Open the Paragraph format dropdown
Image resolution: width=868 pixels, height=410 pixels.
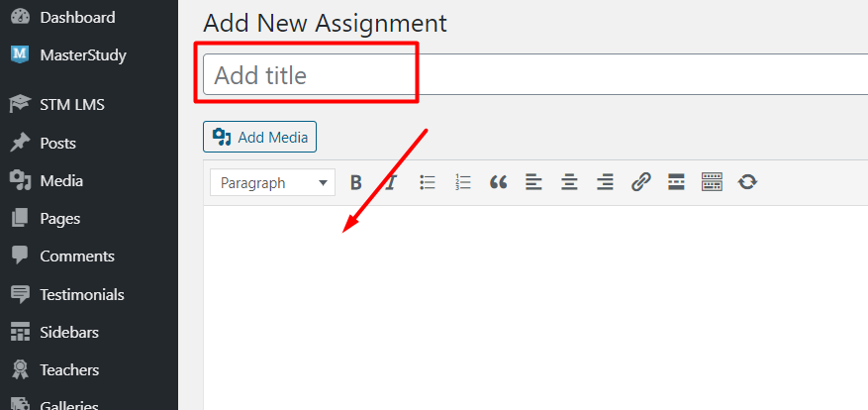tap(272, 183)
